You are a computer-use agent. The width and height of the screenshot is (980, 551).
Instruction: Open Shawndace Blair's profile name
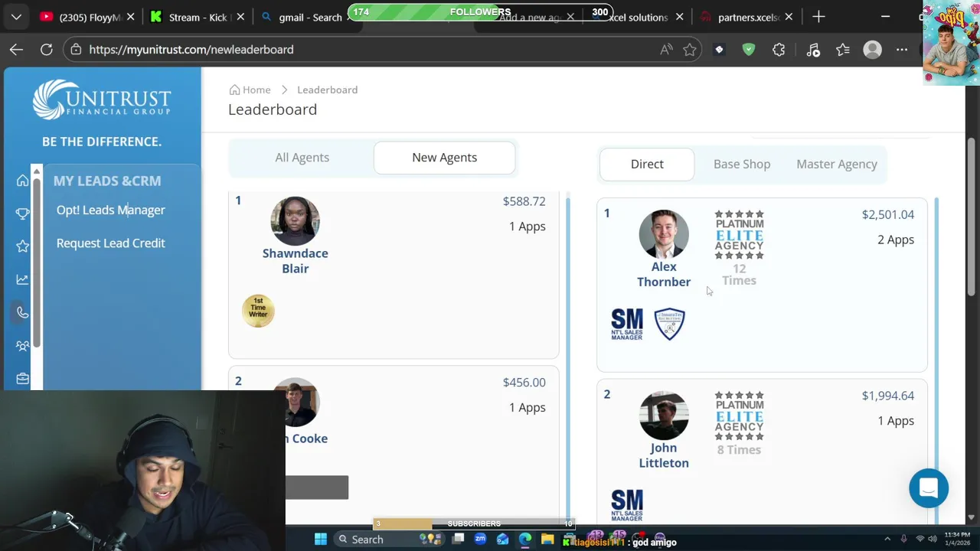[295, 261]
